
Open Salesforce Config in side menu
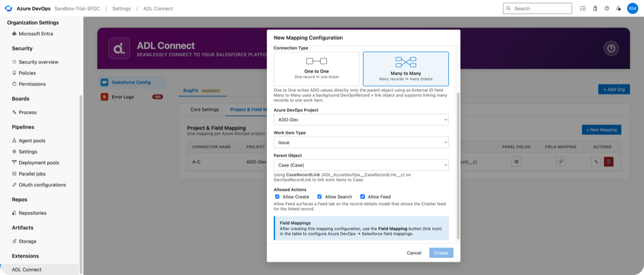point(131,83)
